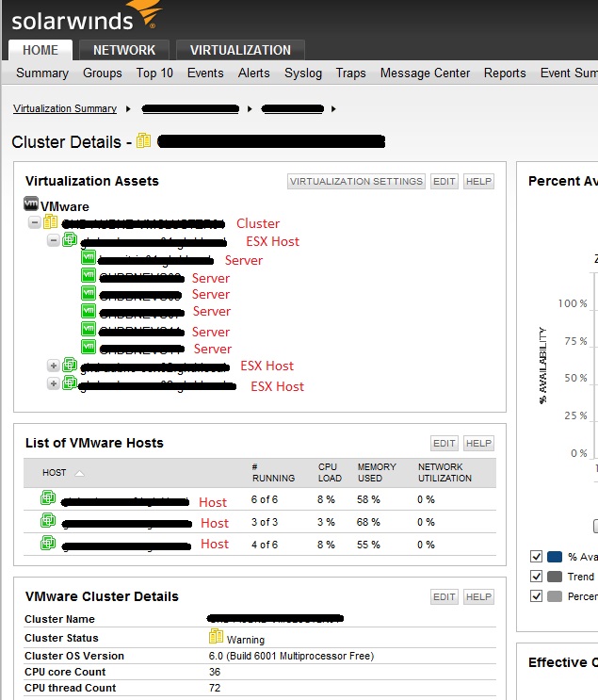
Task: Click the second ESX Host icon in the tree
Action: [x=70, y=365]
